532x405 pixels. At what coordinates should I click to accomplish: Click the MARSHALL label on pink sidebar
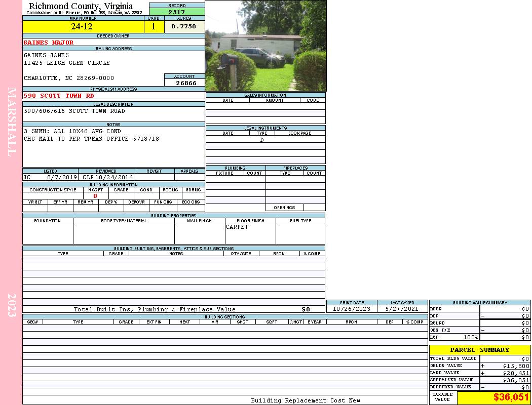(x=12, y=122)
